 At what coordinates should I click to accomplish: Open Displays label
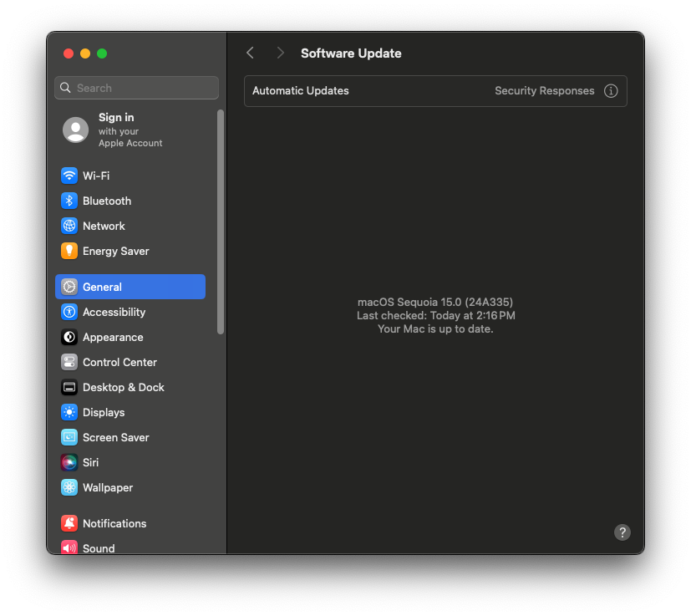click(x=104, y=413)
